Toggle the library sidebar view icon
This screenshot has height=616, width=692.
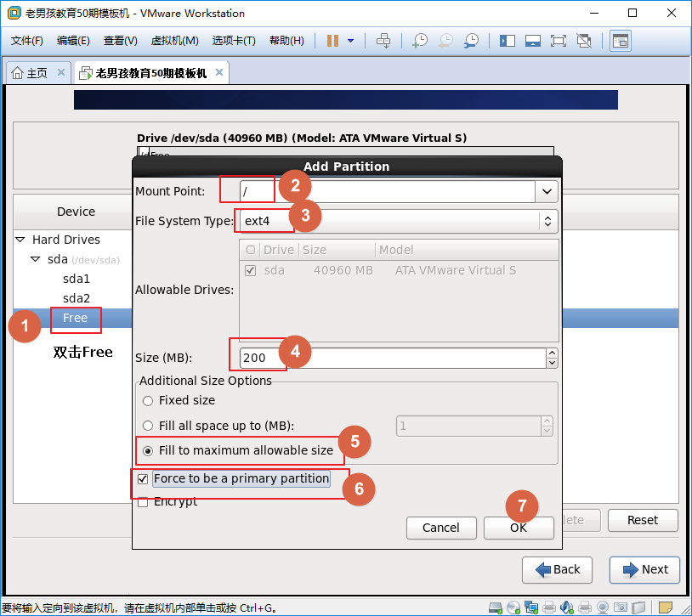(508, 41)
